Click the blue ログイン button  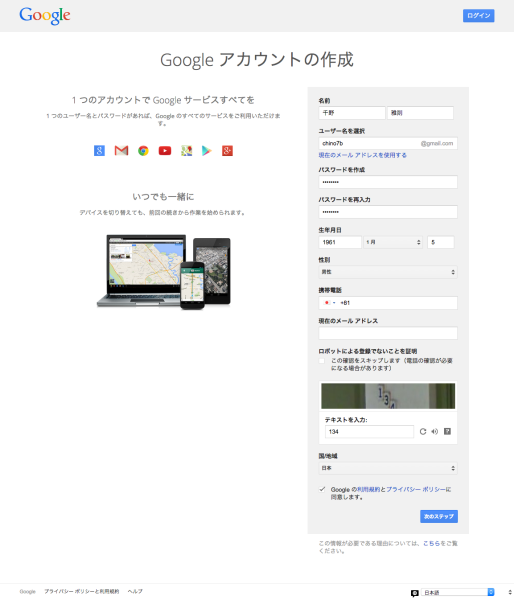click(478, 16)
